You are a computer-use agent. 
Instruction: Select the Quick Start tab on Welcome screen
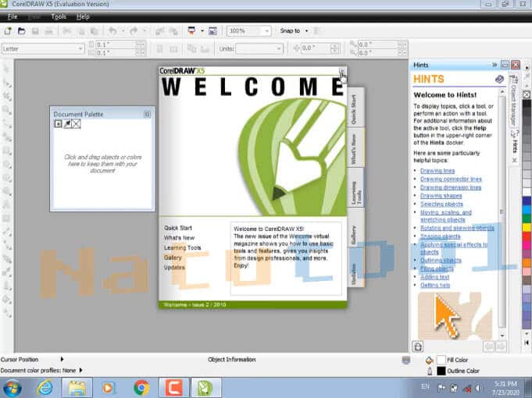pos(354,110)
